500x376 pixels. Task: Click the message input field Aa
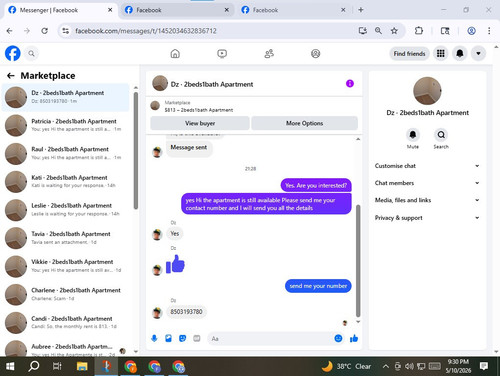(x=270, y=339)
